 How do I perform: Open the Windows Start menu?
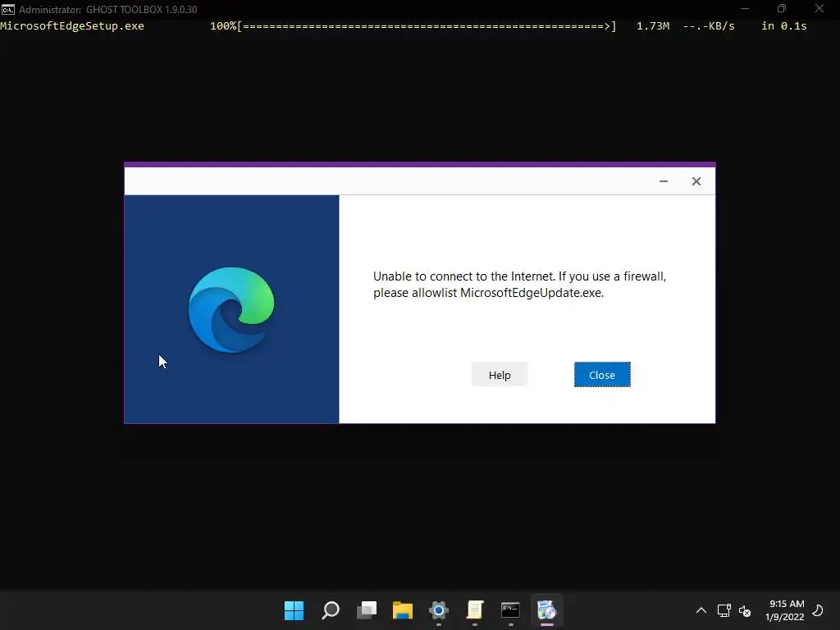pyautogui.click(x=294, y=610)
